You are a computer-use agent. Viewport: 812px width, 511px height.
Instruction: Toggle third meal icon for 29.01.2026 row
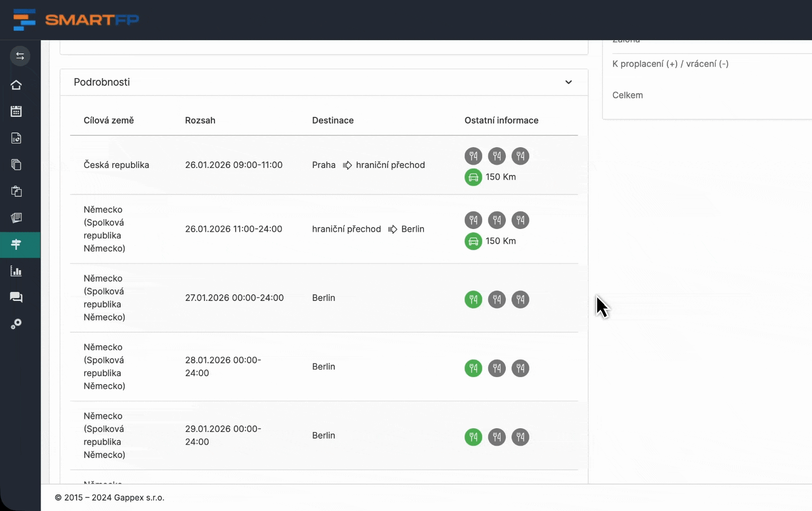tap(521, 437)
